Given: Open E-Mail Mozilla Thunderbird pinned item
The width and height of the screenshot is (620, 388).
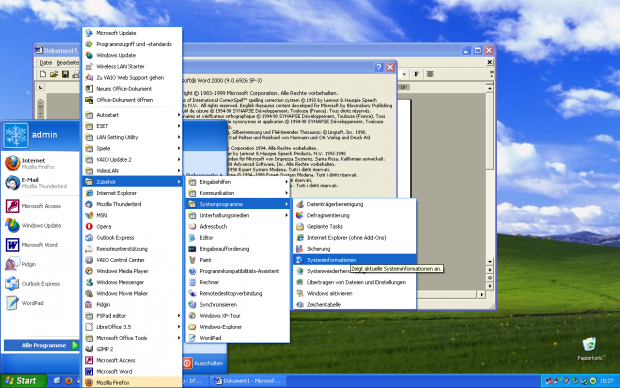Looking at the screenshot, I should (40, 183).
